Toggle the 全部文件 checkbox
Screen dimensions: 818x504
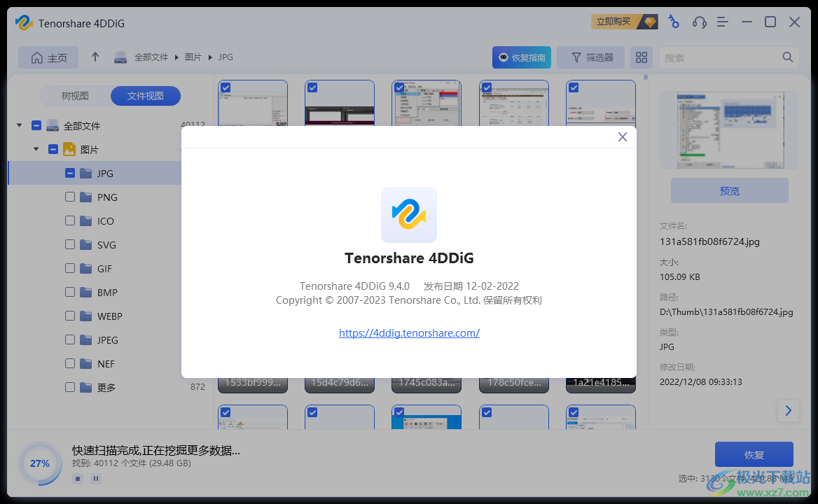[36, 125]
